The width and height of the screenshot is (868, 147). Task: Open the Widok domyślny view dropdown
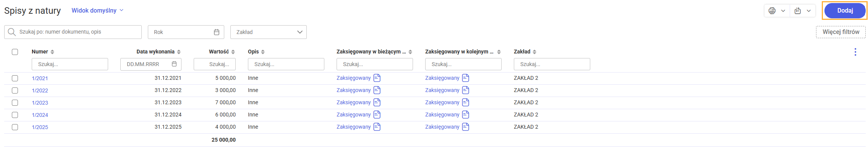pyautogui.click(x=97, y=10)
